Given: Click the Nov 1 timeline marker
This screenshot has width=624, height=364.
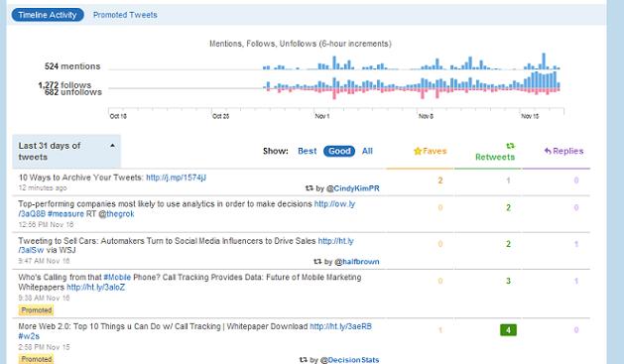Looking at the screenshot, I should (x=322, y=116).
